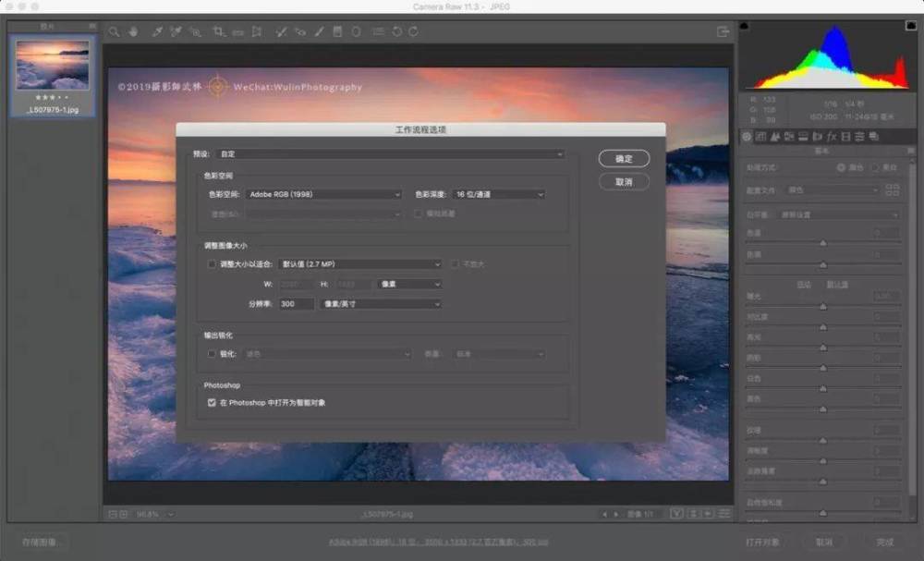Select the Zoom tool in the toolbar

coord(114,31)
